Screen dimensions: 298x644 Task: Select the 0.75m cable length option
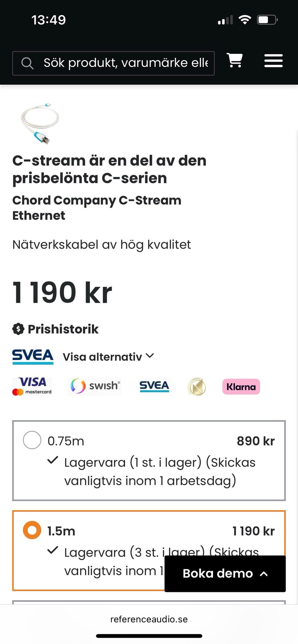click(x=32, y=440)
